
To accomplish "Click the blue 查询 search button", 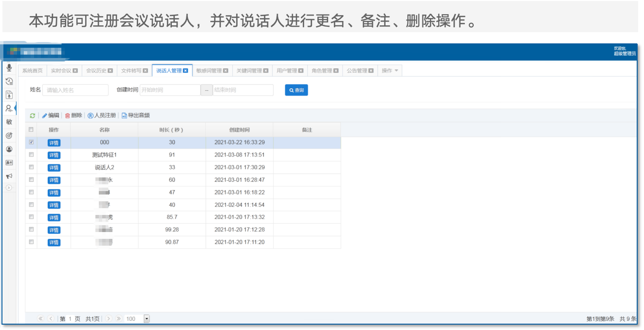I will pos(296,90).
